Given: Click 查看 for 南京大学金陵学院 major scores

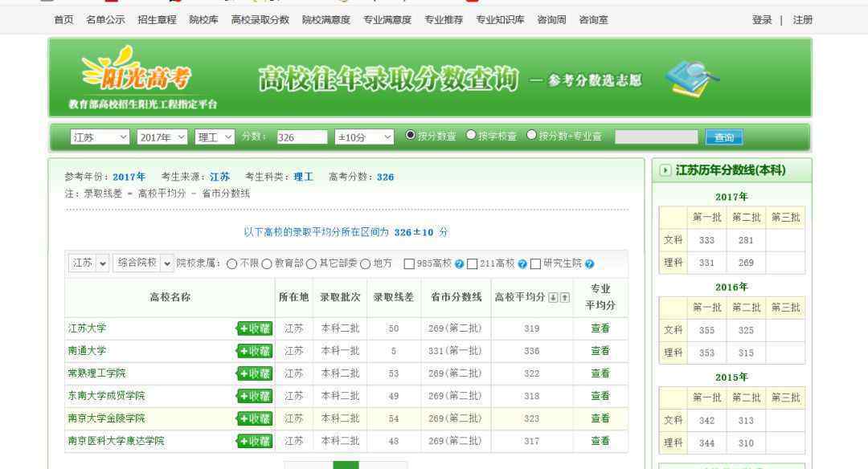Looking at the screenshot, I should (600, 418).
